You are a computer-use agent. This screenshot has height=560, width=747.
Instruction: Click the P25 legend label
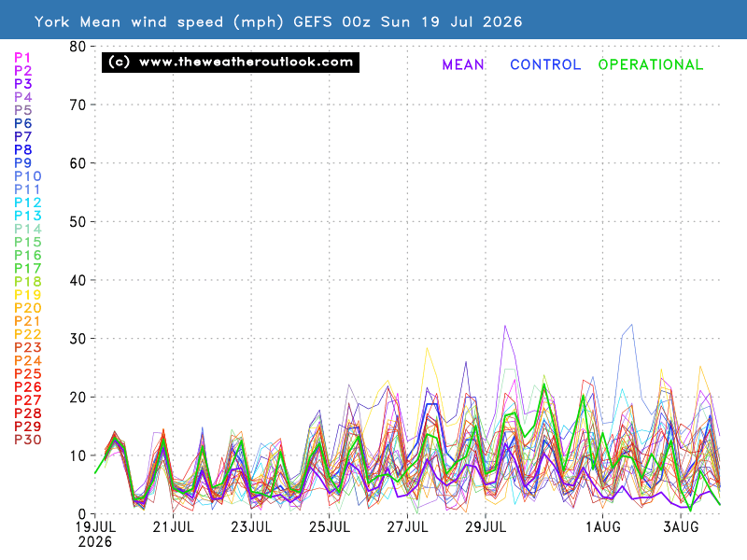[x=28, y=374]
